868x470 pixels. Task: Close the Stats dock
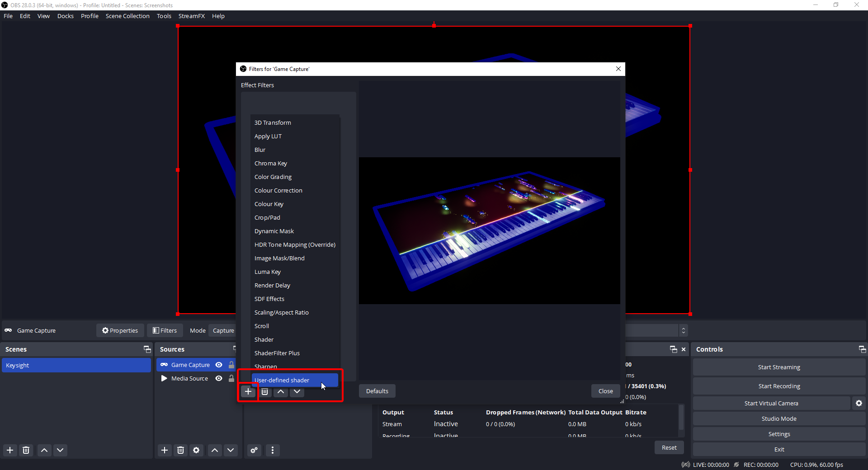(684, 349)
